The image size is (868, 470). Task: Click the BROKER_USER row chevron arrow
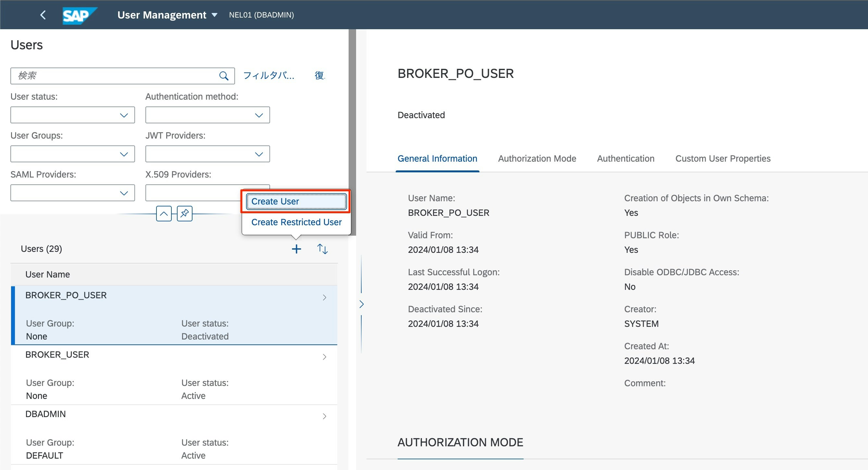coord(324,357)
